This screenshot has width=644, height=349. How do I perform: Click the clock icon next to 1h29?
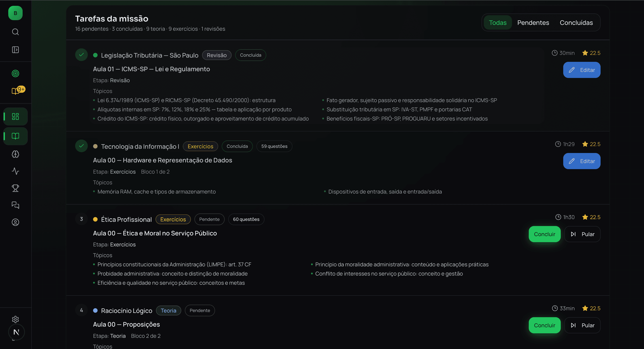coord(558,144)
